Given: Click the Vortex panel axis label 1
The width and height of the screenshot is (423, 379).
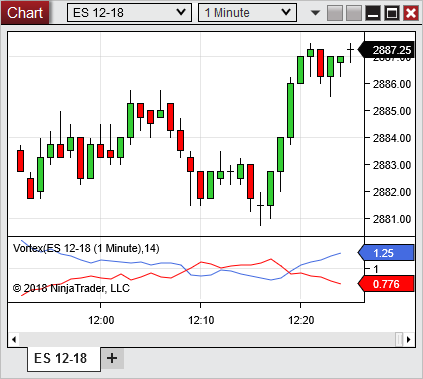Looking at the screenshot, I should tap(376, 269).
